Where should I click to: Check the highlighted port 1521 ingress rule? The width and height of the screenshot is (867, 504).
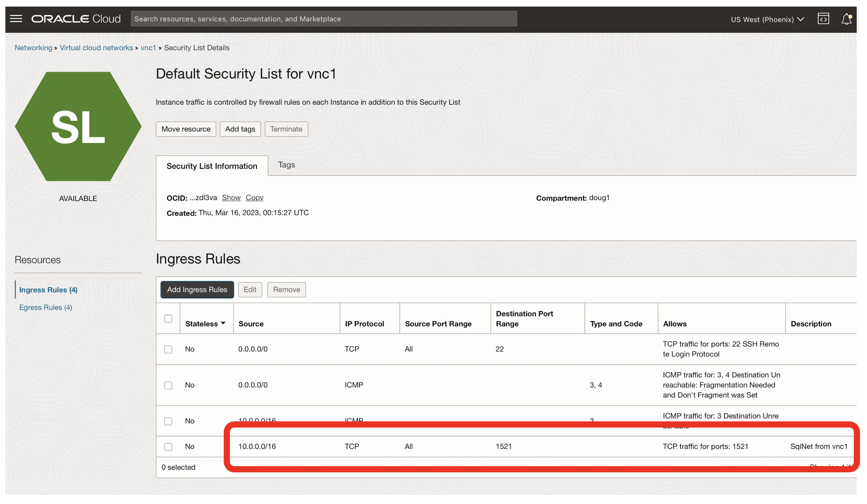168,446
